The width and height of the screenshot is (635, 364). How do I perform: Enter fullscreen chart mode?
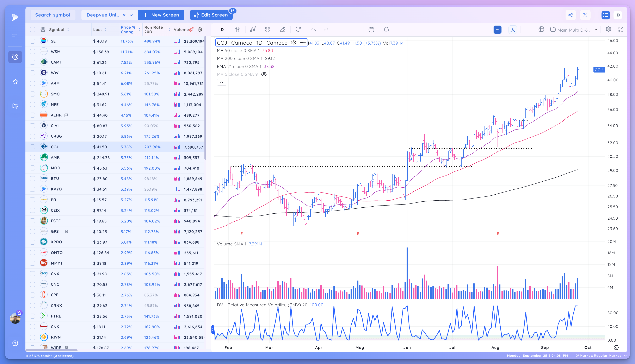click(621, 29)
